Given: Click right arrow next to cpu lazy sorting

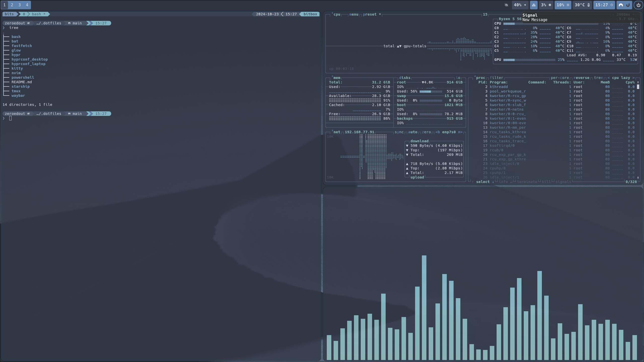Looking at the screenshot, I should pyautogui.click(x=633, y=78).
